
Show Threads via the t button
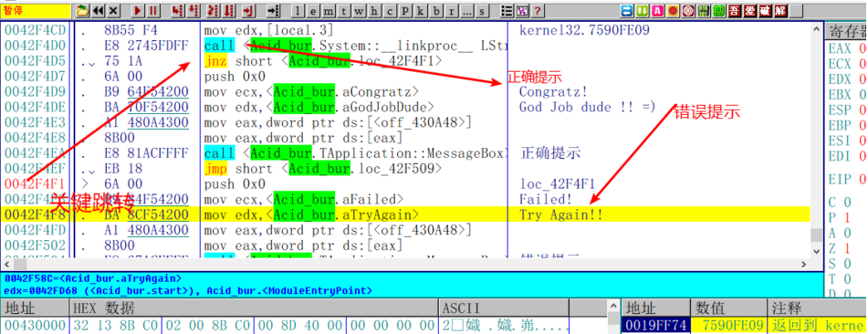point(344,11)
